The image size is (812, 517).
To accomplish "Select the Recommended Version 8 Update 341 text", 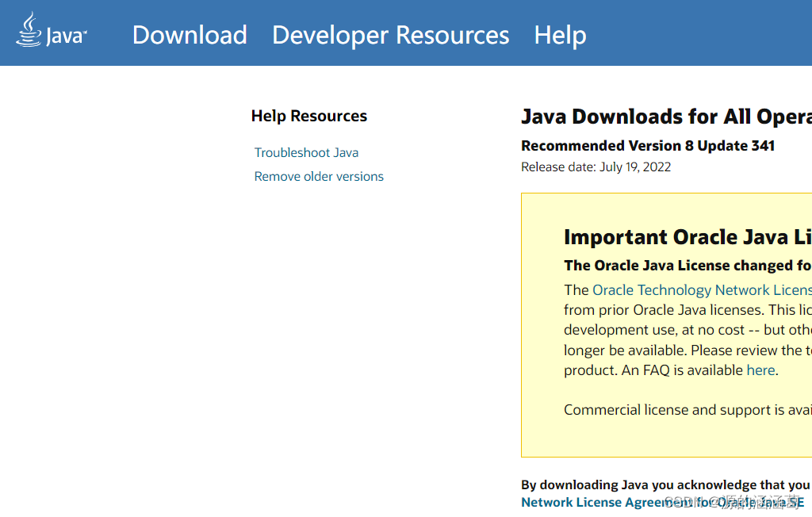I will coord(648,146).
